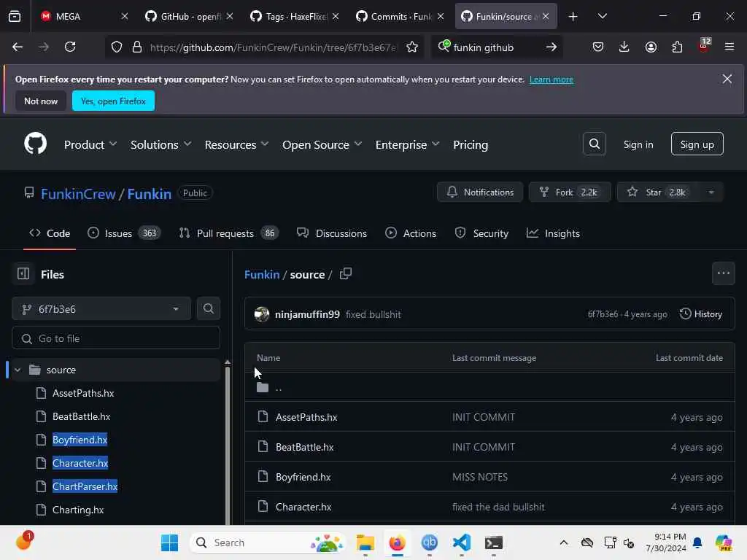747x560 pixels.
Task: Open Firefox View icon at top left
Action: click(15, 16)
